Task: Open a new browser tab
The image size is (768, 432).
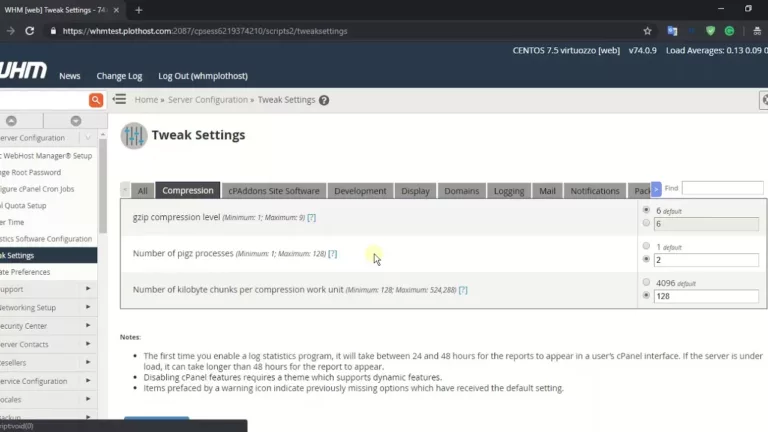Action: pyautogui.click(x=139, y=10)
